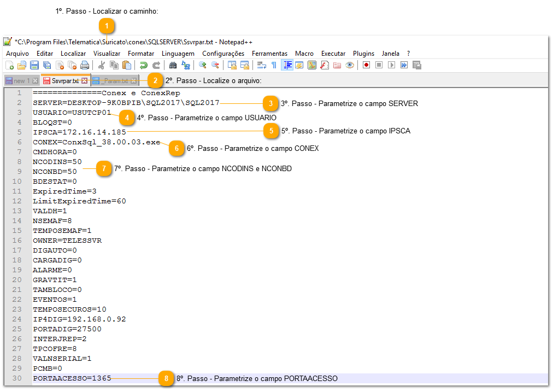This screenshot has width=553, height=392.
Task: Click the Copy icon
Action: pos(114,65)
